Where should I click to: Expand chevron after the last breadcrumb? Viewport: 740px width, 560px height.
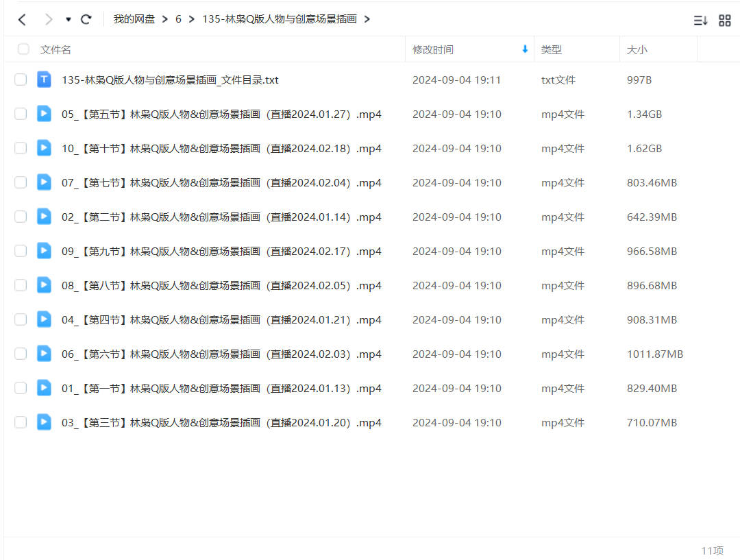coord(367,19)
